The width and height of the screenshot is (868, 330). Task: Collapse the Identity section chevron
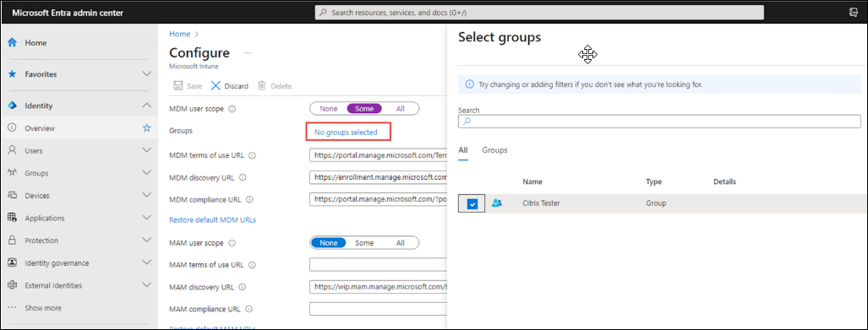click(x=147, y=105)
